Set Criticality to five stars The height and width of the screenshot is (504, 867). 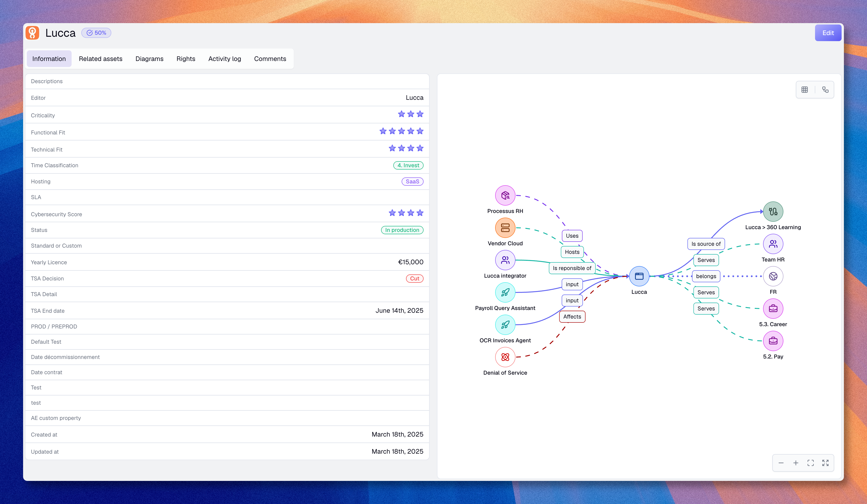(420, 114)
